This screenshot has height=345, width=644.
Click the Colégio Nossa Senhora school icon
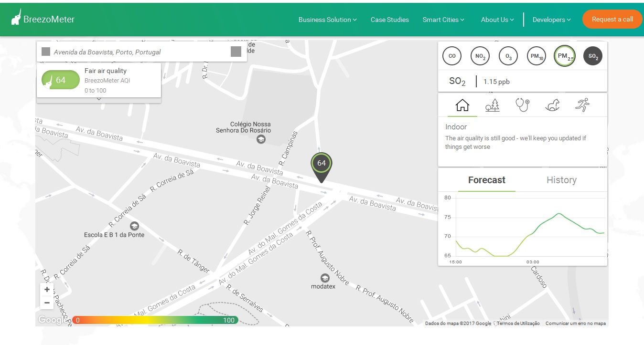click(x=261, y=139)
